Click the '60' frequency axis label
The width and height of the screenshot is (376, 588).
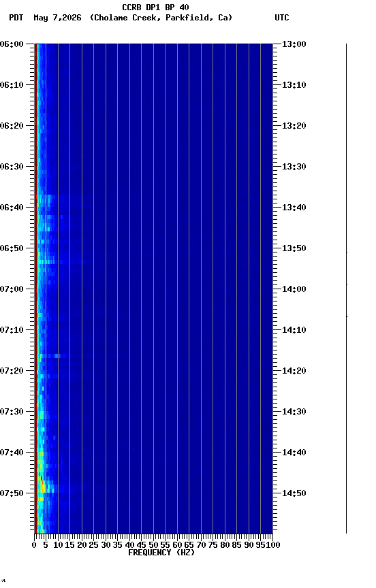(x=177, y=545)
